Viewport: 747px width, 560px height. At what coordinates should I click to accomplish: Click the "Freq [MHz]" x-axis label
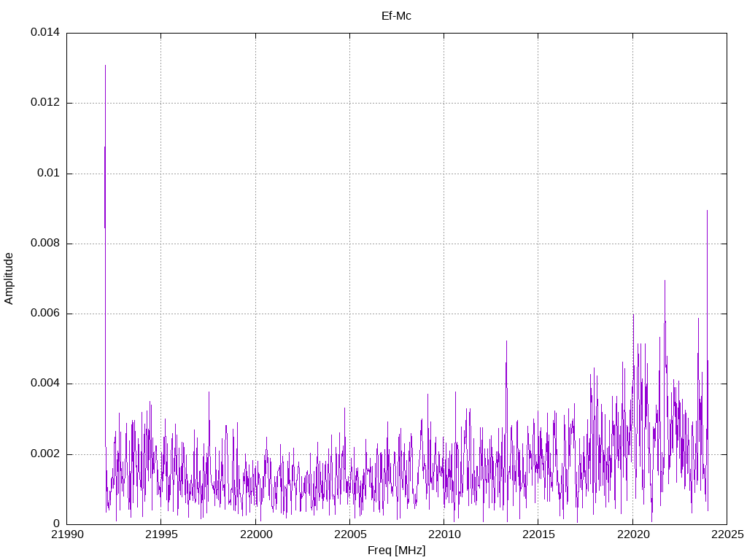(396, 551)
